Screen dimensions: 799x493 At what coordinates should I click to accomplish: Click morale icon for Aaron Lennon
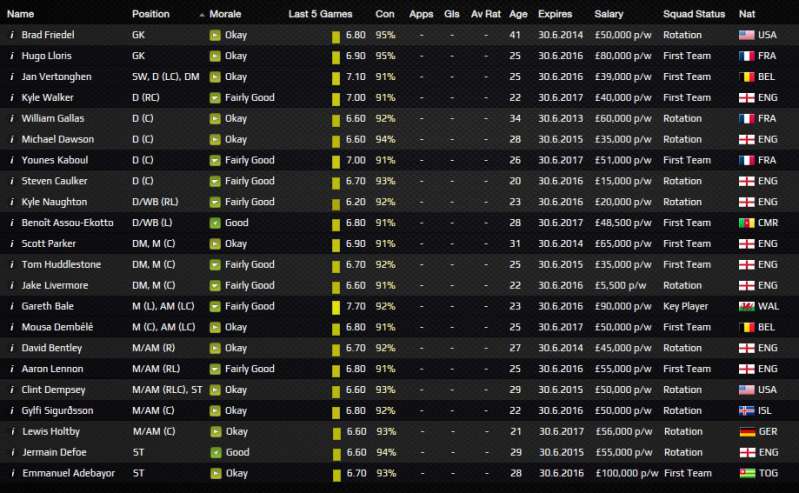(215, 369)
